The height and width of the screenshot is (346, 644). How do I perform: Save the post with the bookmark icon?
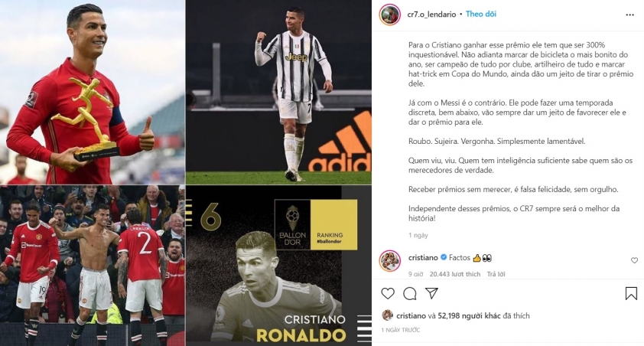click(x=631, y=293)
